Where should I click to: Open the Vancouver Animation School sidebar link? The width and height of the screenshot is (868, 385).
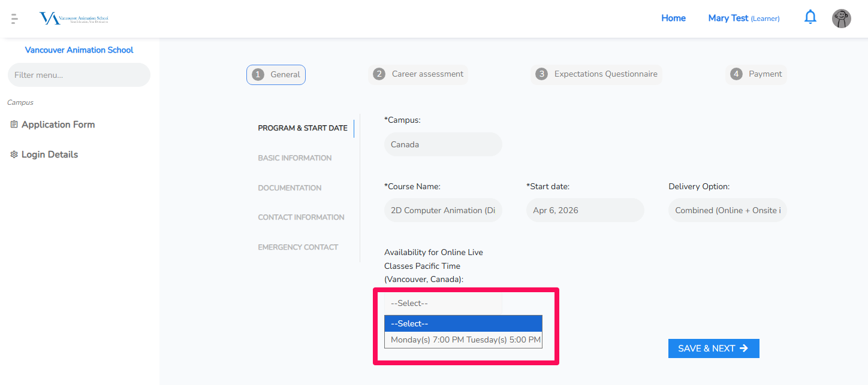pyautogui.click(x=79, y=50)
